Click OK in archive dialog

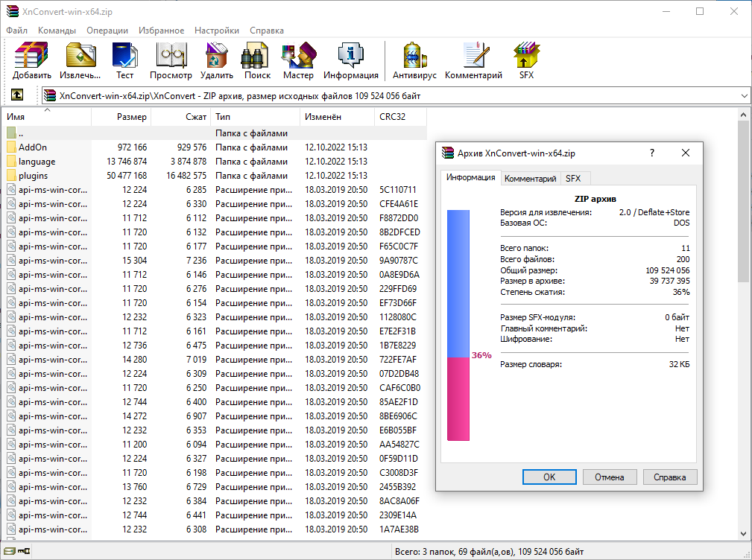point(549,477)
